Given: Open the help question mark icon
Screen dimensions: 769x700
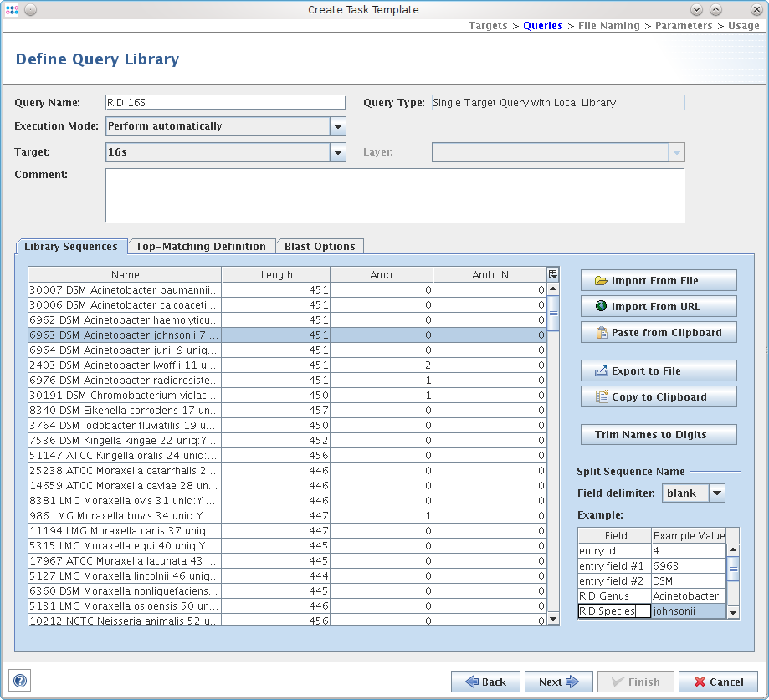Looking at the screenshot, I should pos(20,681).
